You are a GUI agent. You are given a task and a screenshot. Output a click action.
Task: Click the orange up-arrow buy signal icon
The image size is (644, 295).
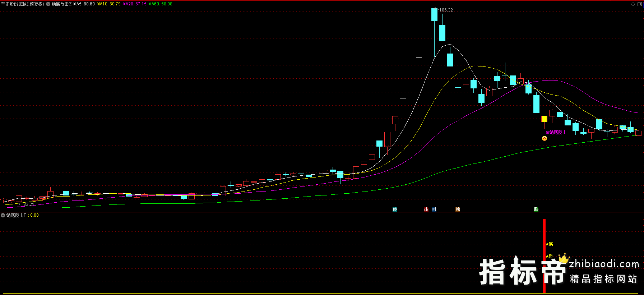pos(545,138)
